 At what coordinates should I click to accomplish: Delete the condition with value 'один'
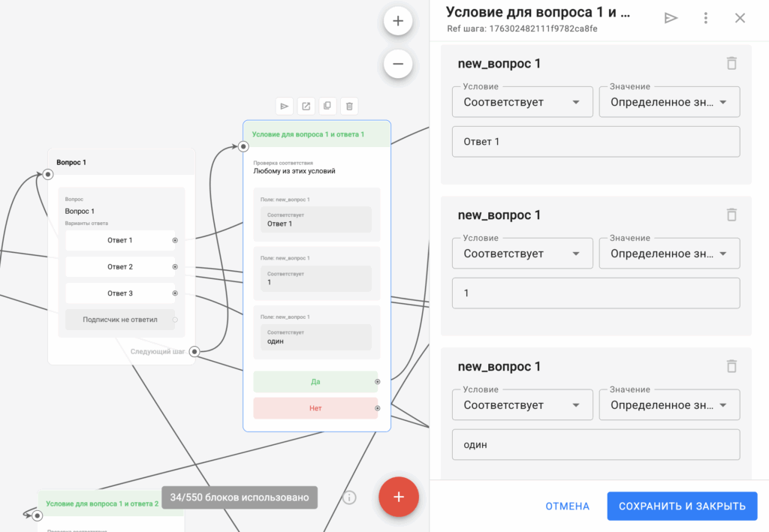point(731,366)
